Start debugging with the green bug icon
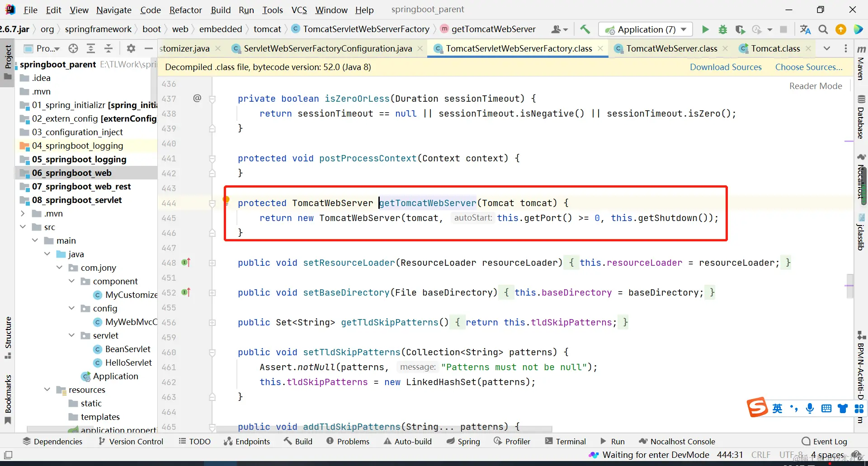The image size is (868, 466). click(723, 29)
